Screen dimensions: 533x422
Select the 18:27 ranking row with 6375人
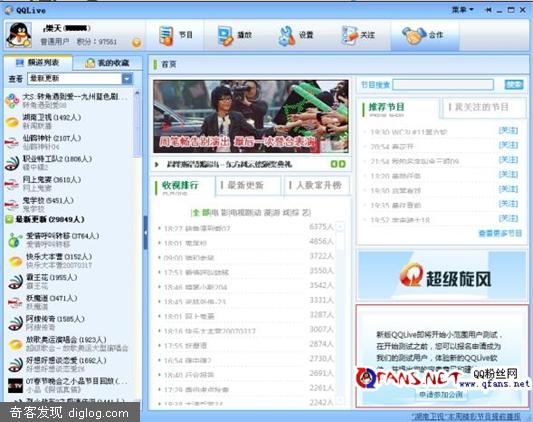pyautogui.click(x=245, y=228)
